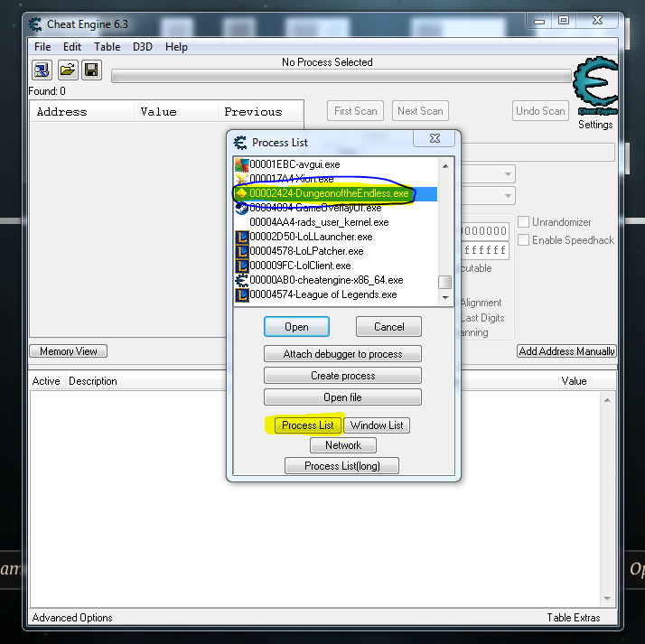The height and width of the screenshot is (644, 645).
Task: Click the Cheat Engine logo for Settings
Action: click(595, 87)
